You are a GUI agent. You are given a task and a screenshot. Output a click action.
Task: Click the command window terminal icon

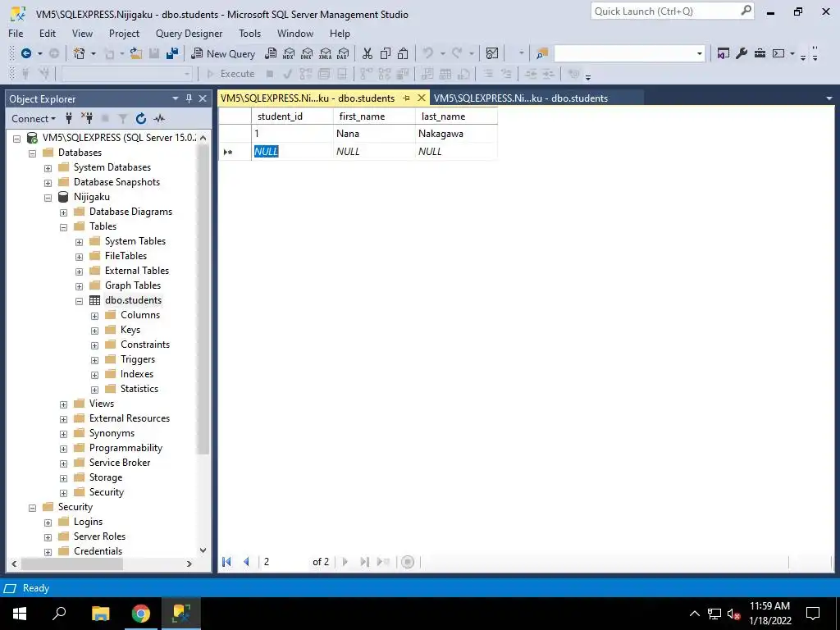click(778, 53)
